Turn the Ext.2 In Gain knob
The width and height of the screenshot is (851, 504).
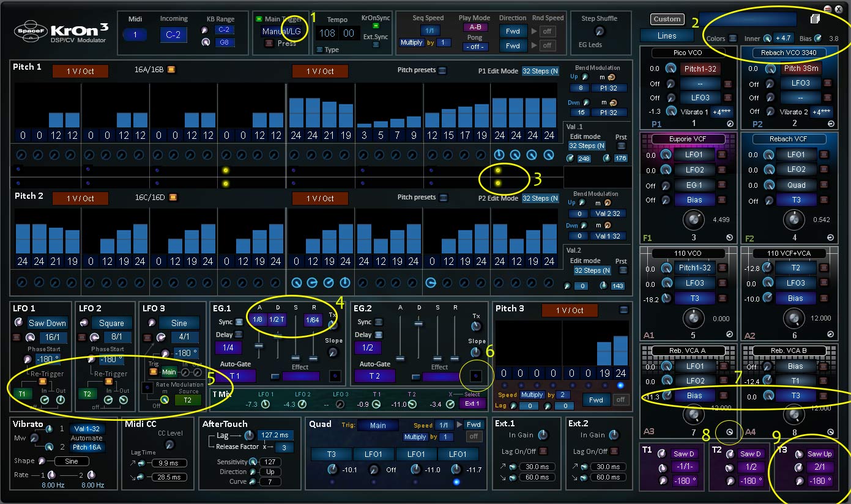(613, 435)
